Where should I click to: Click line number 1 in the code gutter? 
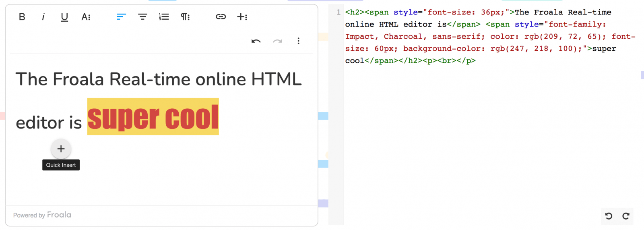339,12
